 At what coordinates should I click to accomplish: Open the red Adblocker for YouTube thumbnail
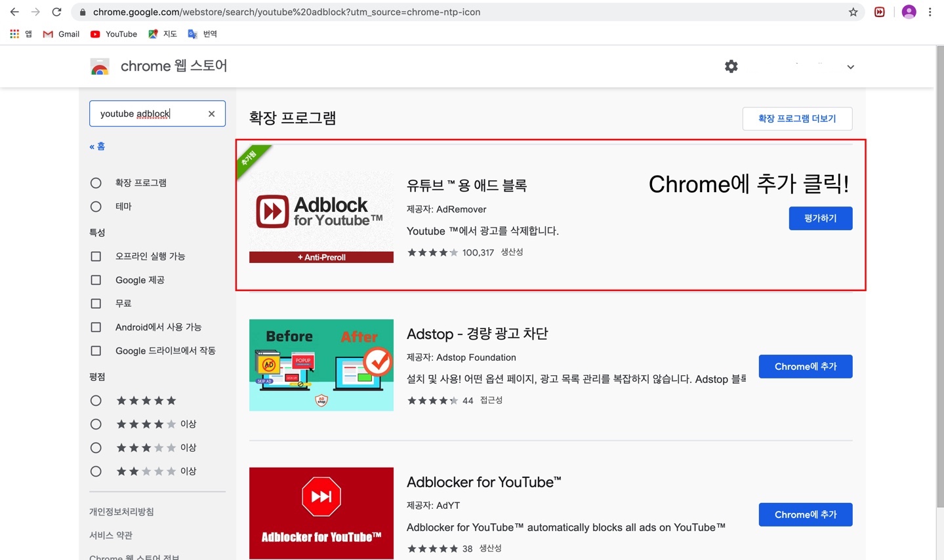[x=321, y=513]
